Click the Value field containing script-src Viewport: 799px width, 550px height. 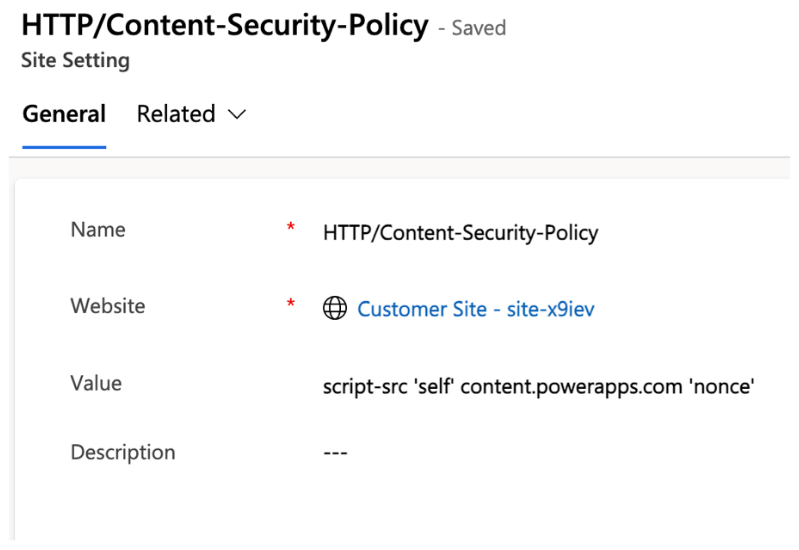[539, 386]
